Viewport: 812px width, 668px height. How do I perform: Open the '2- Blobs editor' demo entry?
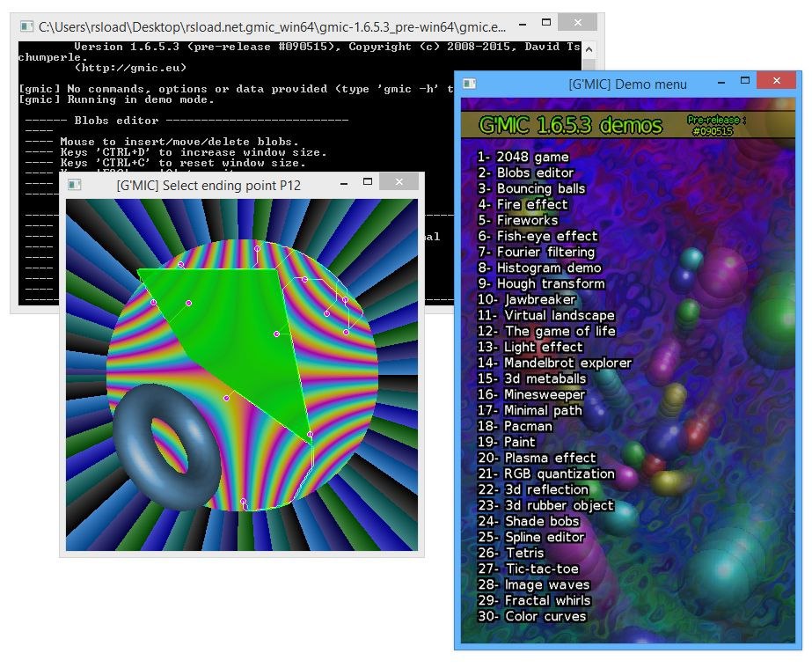tap(525, 173)
